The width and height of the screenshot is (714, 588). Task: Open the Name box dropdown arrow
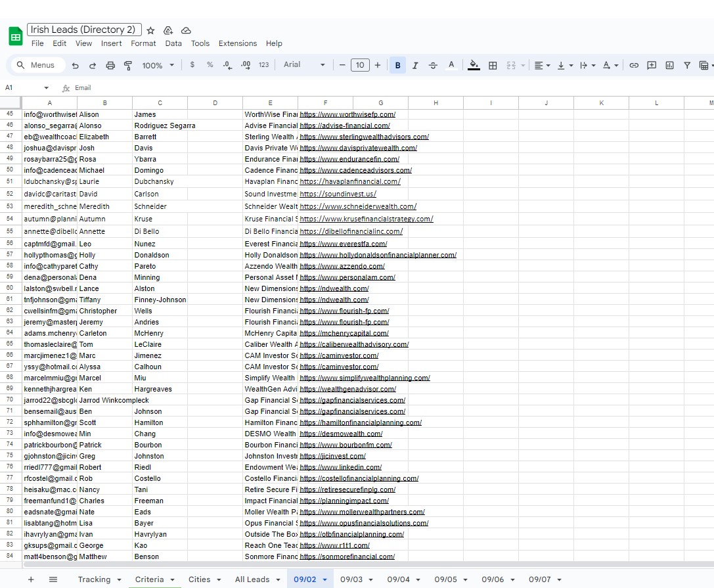pyautogui.click(x=47, y=88)
